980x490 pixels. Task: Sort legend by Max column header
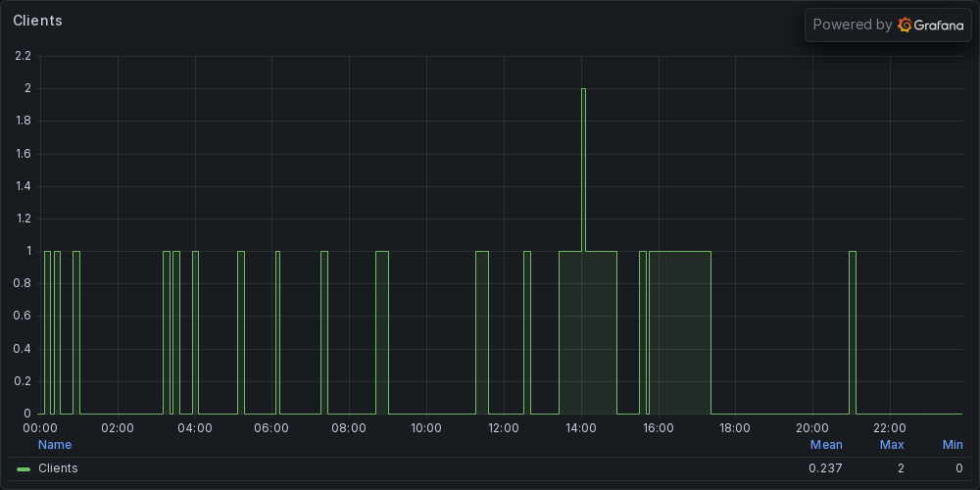coord(892,445)
